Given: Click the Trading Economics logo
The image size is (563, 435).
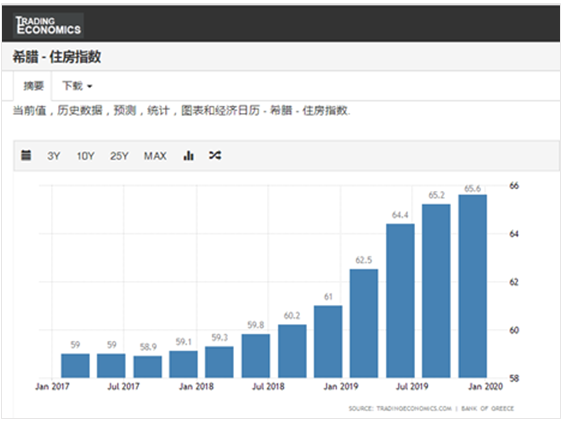Looking at the screenshot, I should [48, 25].
